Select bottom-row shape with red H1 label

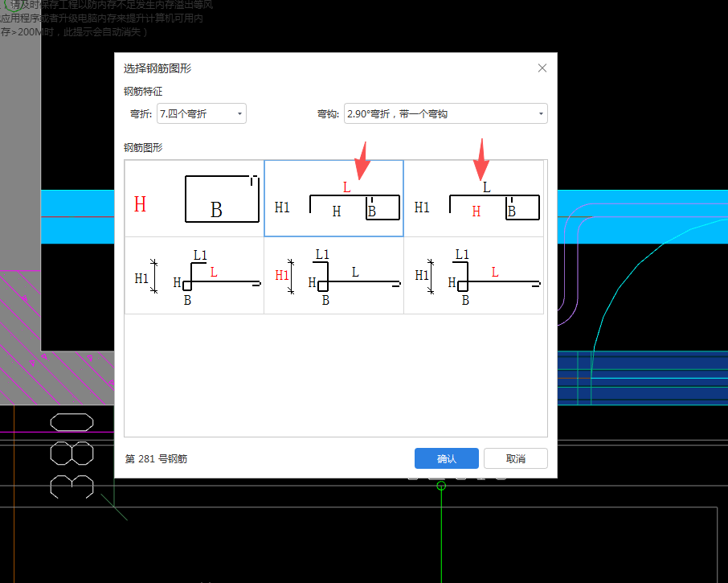pos(333,276)
